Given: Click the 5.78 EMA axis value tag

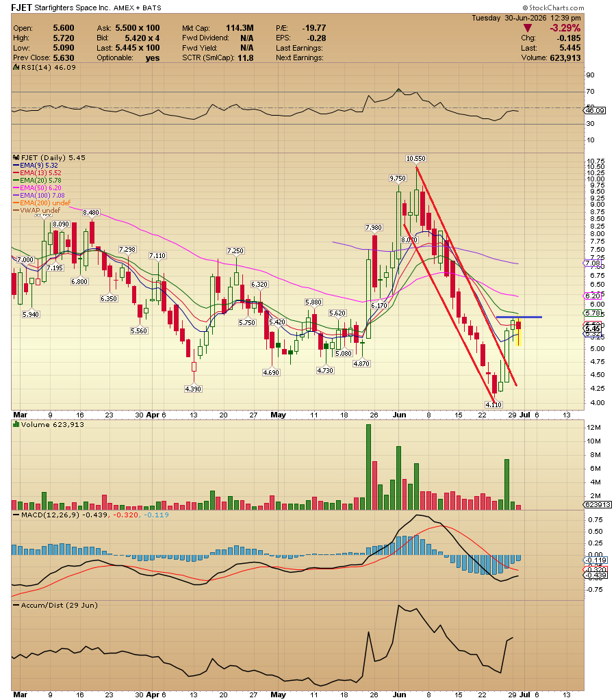Looking at the screenshot, I should pyautogui.click(x=593, y=313).
